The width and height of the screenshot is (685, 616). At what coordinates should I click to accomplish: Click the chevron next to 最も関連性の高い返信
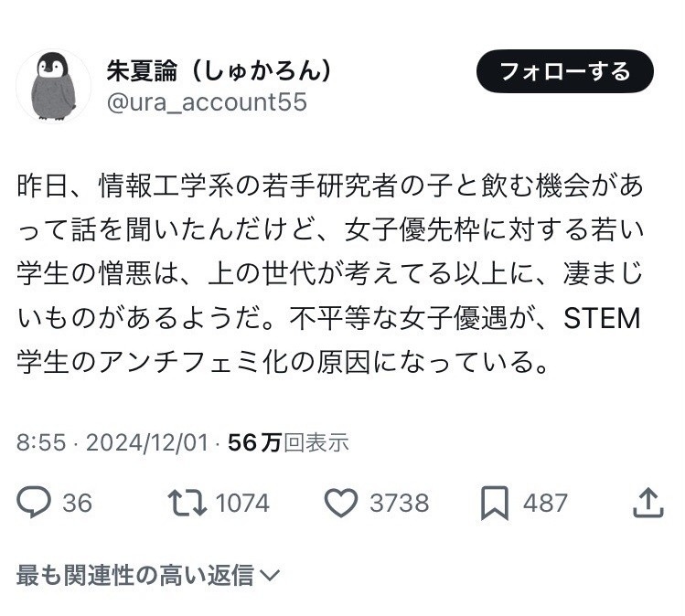coord(270,576)
